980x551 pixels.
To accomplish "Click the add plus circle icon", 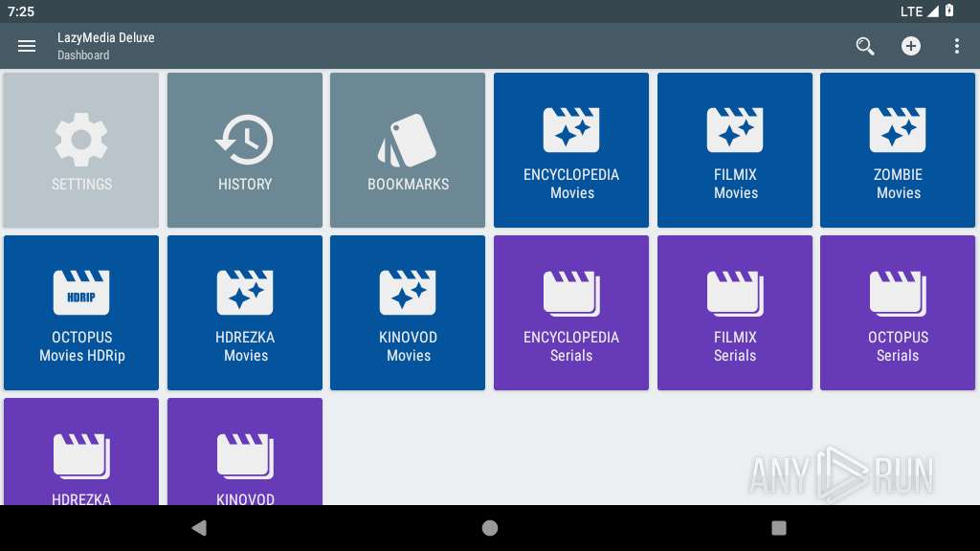I will coord(911,46).
